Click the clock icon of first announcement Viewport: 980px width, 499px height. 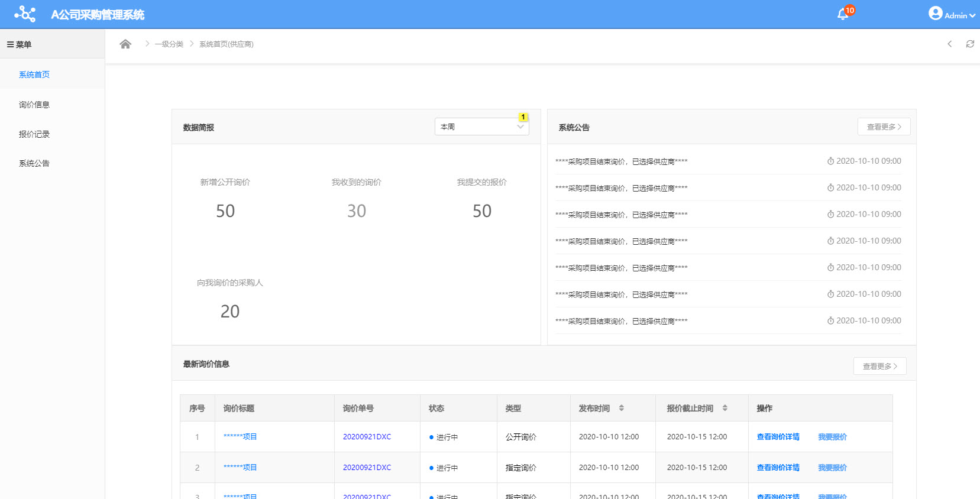click(830, 161)
